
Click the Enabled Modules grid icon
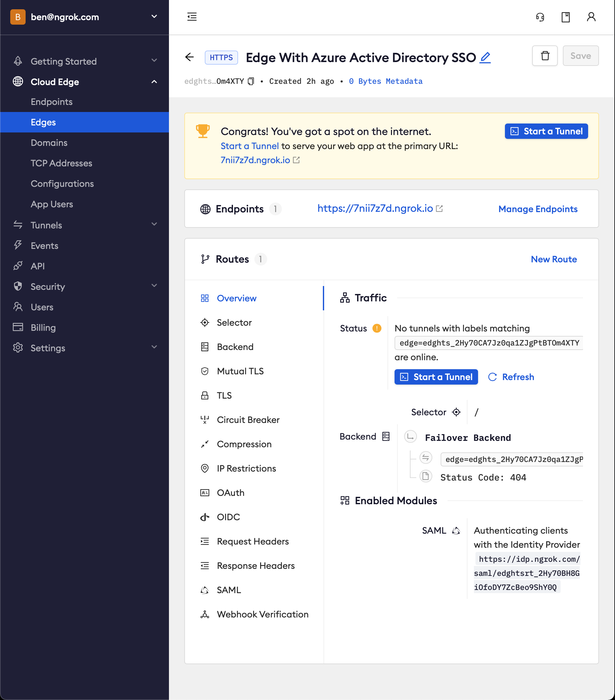345,501
